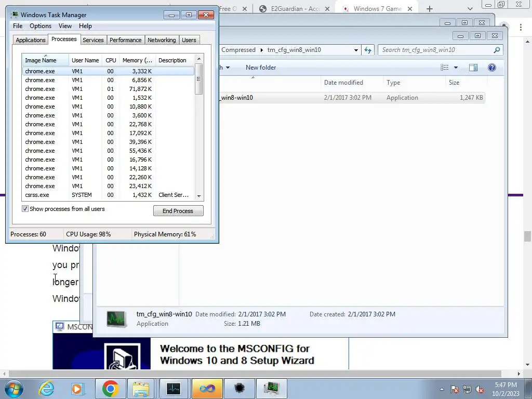This screenshot has width=532, height=399.
Task: Click the Windows Start orb
Action: point(14,389)
